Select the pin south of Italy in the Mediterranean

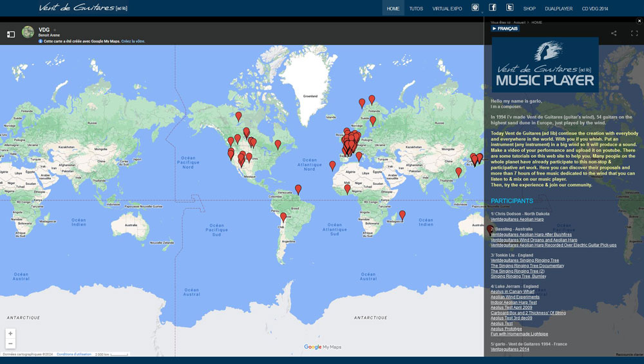[x=359, y=156]
